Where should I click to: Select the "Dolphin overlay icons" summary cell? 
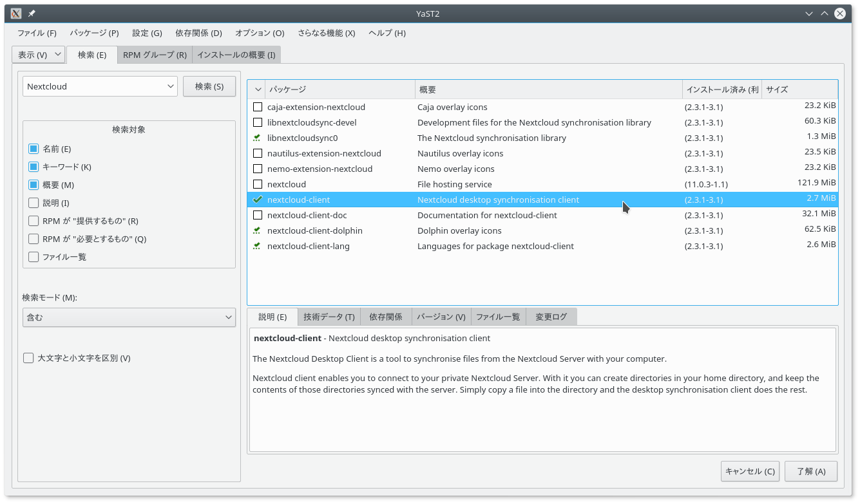click(x=459, y=230)
